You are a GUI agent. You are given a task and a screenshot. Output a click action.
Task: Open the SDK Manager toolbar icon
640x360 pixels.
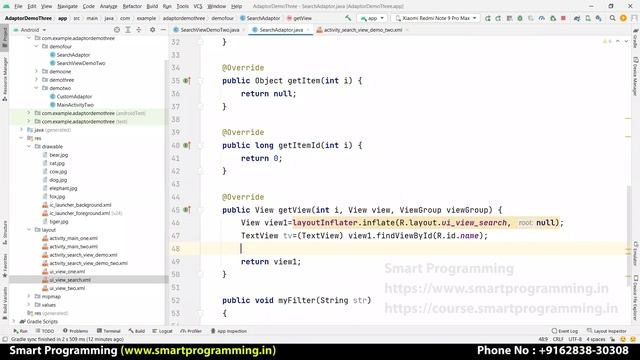coord(598,18)
